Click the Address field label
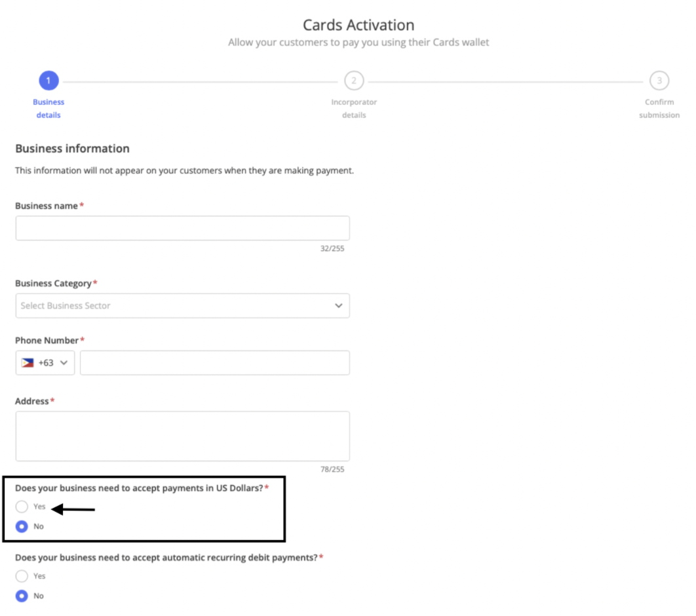Screen dimensions: 696x616 click(32, 401)
